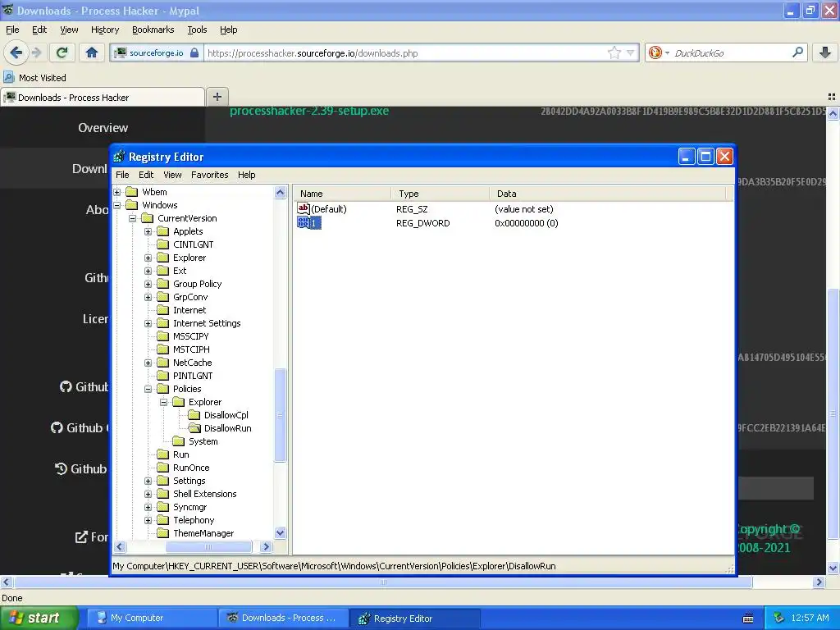This screenshot has width=840, height=630.
Task: Open the Overview link in the site sidebar
Action: (103, 128)
